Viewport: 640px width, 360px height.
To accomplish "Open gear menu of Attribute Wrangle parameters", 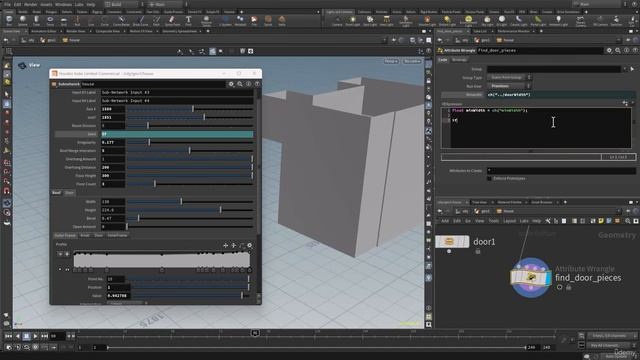I will pos(609,51).
